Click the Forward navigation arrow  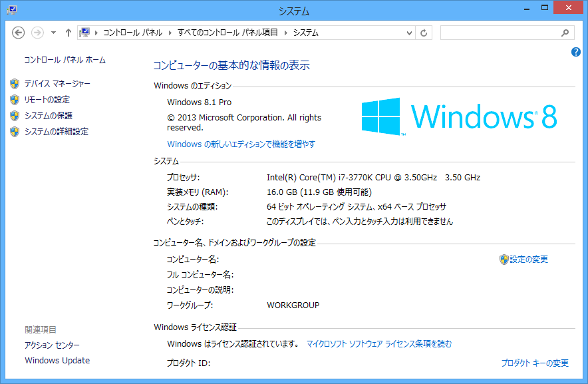tap(37, 33)
